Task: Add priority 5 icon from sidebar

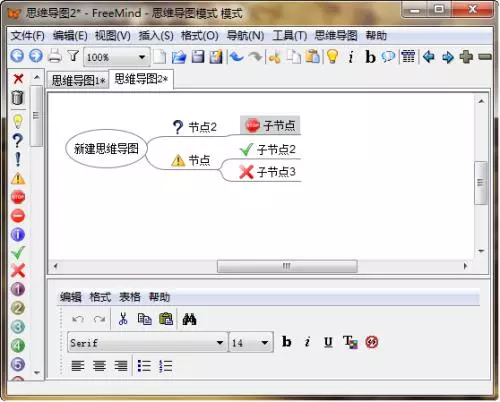Action: (18, 364)
